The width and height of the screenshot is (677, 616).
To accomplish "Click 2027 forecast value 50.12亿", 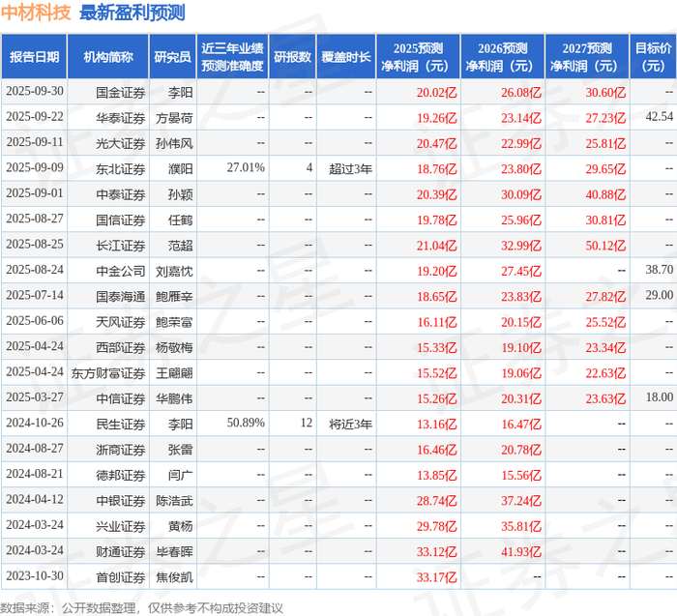I will 605,246.
